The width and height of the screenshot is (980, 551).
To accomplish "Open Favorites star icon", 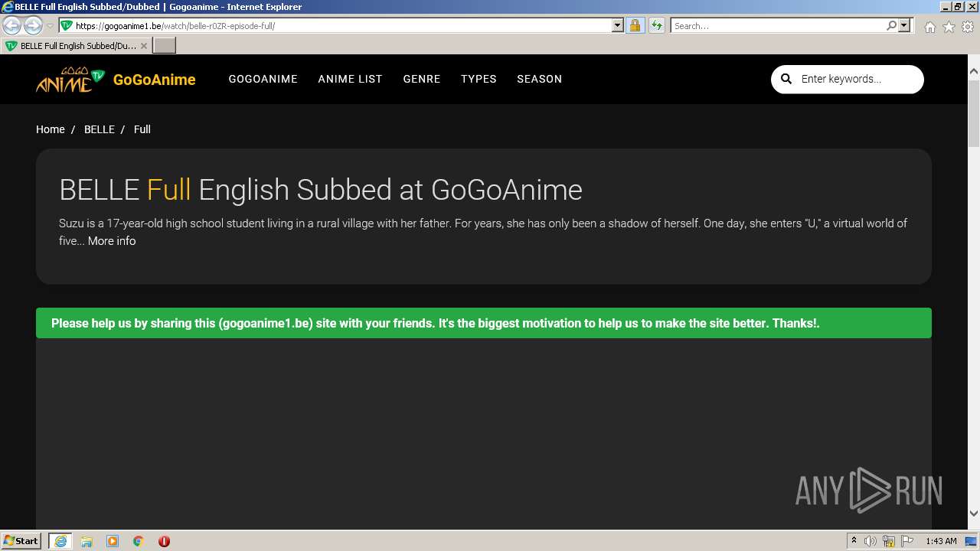I will [949, 27].
